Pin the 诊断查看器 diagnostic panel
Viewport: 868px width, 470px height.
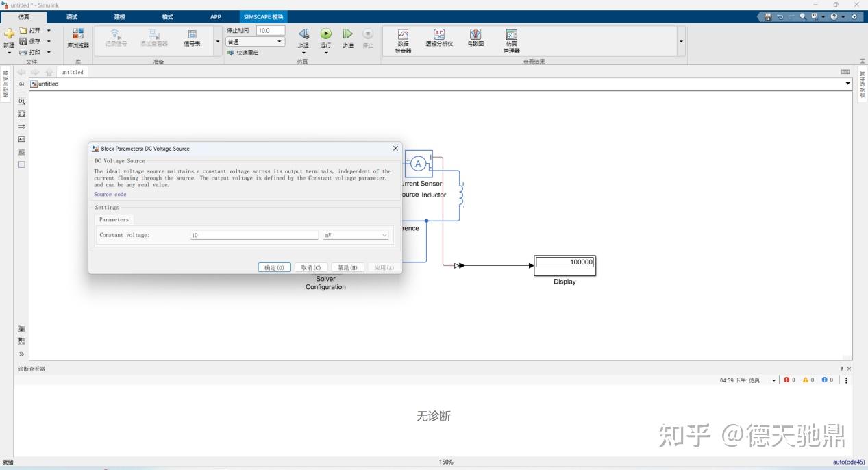(841, 368)
